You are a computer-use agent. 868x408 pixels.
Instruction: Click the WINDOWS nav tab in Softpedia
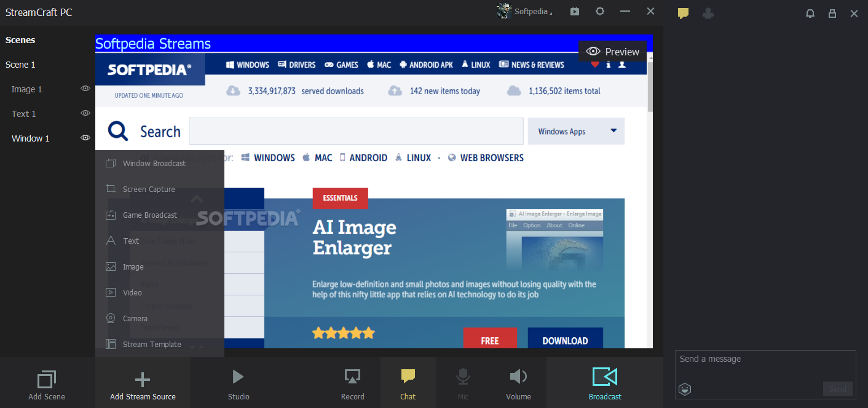[248, 65]
